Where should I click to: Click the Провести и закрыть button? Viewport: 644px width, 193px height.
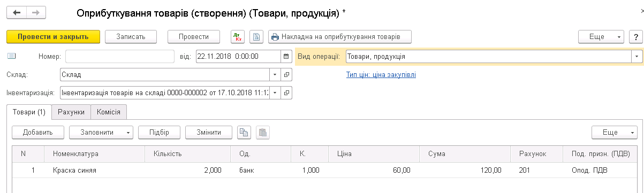[54, 37]
